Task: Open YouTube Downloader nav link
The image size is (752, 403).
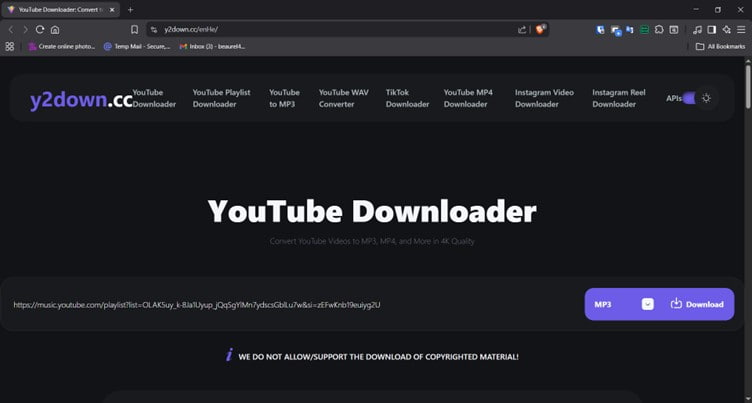Action: pos(154,98)
